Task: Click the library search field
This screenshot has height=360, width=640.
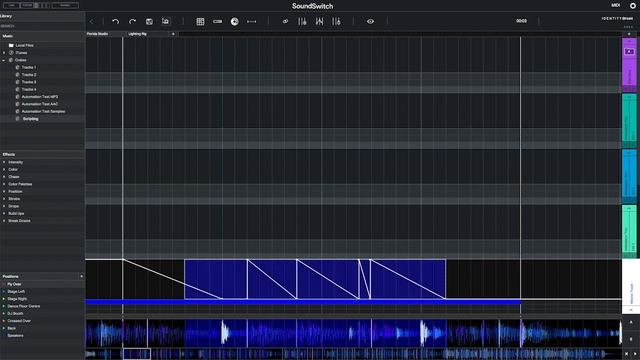Action: point(42,26)
